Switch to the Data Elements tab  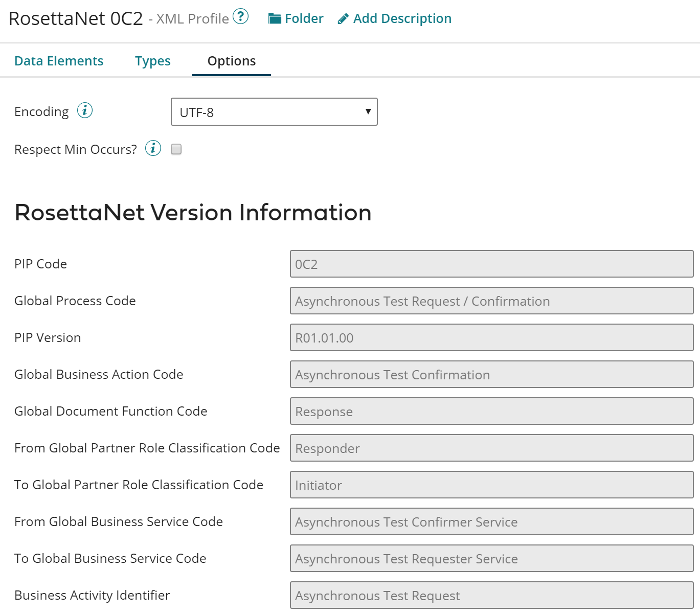pyautogui.click(x=59, y=61)
